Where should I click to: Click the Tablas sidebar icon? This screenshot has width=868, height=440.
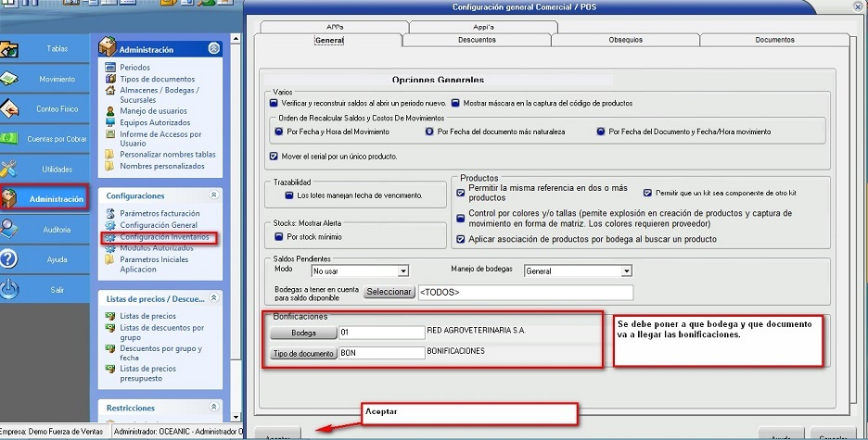pos(11,49)
